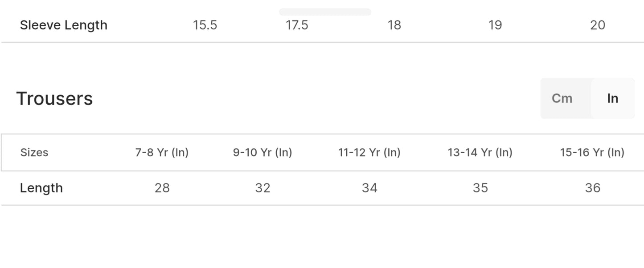The height and width of the screenshot is (268, 644).
Task: Select the trousers length value 36
Action: click(593, 188)
